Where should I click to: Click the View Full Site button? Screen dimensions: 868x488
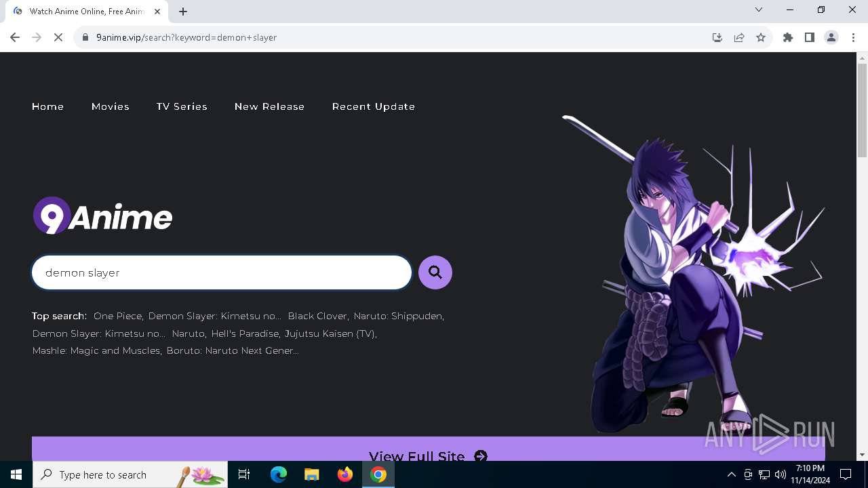(x=429, y=449)
